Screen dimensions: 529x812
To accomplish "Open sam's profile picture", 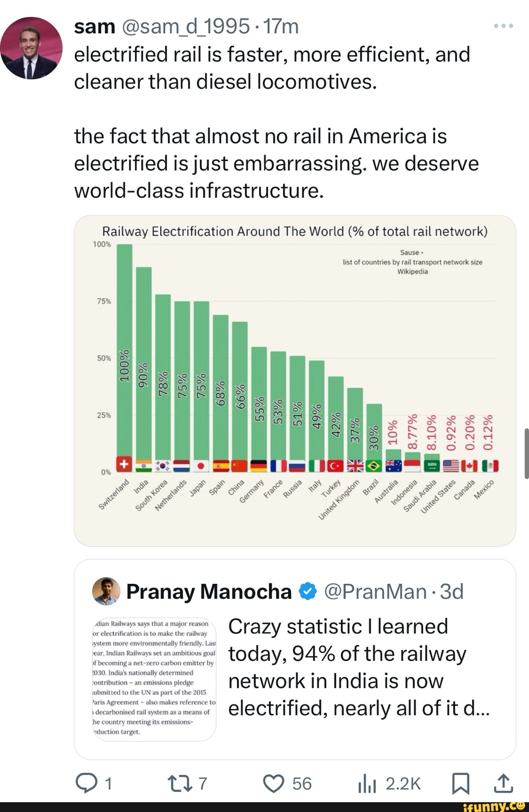I will coord(31,48).
